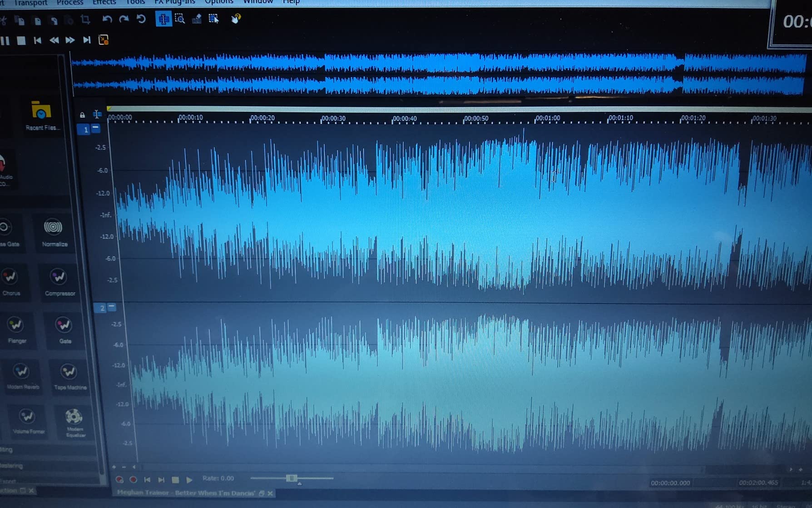This screenshot has width=812, height=508.
Task: Click the Crop/Trim toolbar icon
Action: click(x=85, y=20)
